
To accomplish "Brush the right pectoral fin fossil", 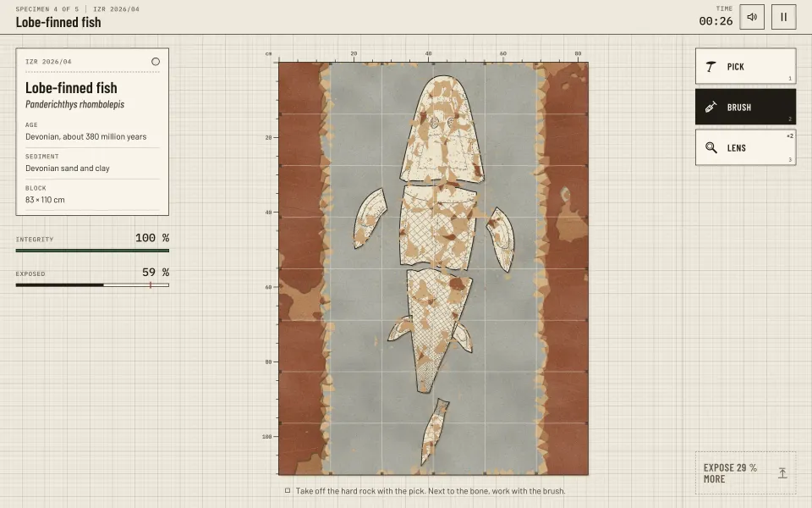I will pos(501,239).
